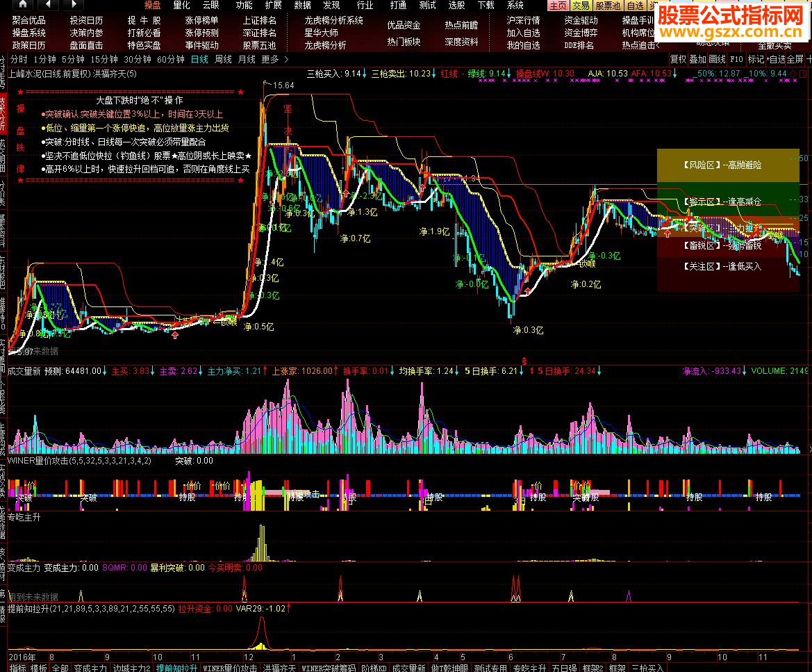Screen dimensions: 812x672
Task: Select the 提前知拉升 indicator tab
Action: [x=176, y=668]
